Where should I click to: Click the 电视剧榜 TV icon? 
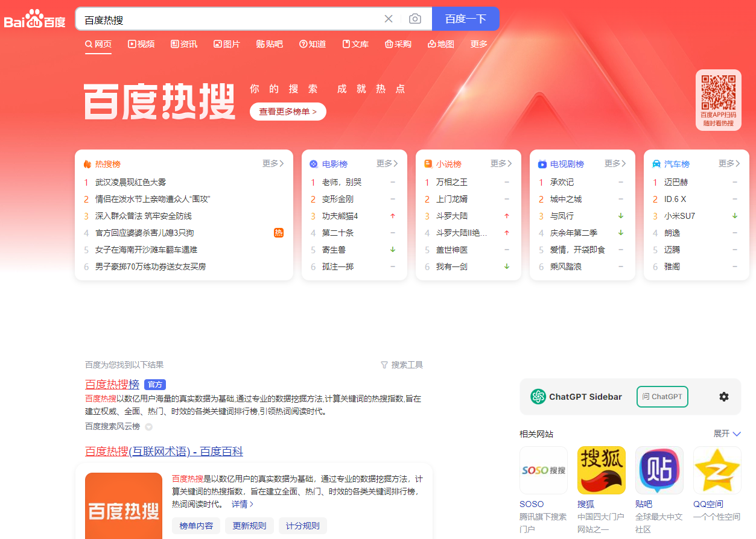pyautogui.click(x=542, y=164)
